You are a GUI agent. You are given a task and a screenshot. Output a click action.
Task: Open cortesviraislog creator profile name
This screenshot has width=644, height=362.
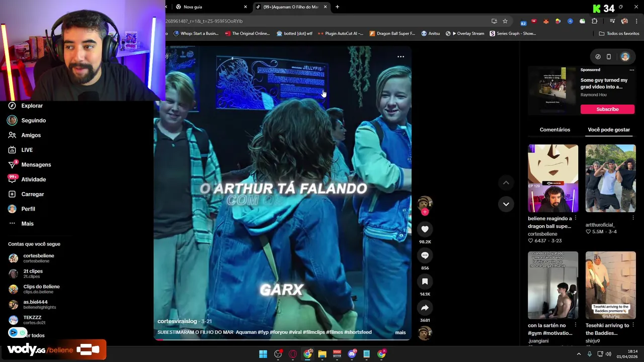[177, 321]
